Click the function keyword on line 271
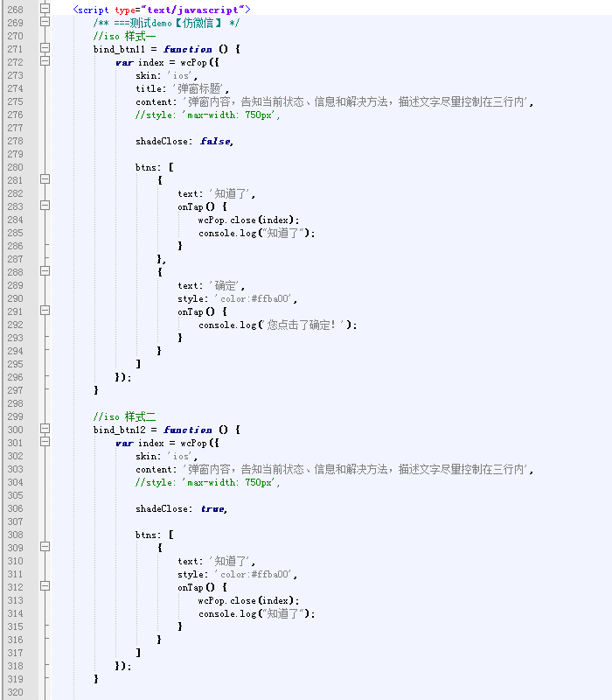Viewport: 612px width, 700px height. click(187, 49)
